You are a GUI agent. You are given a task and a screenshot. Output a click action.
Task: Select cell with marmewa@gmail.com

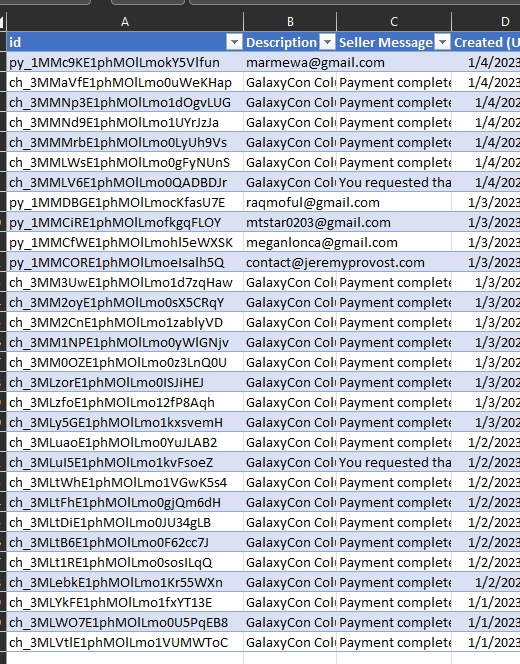(290, 63)
